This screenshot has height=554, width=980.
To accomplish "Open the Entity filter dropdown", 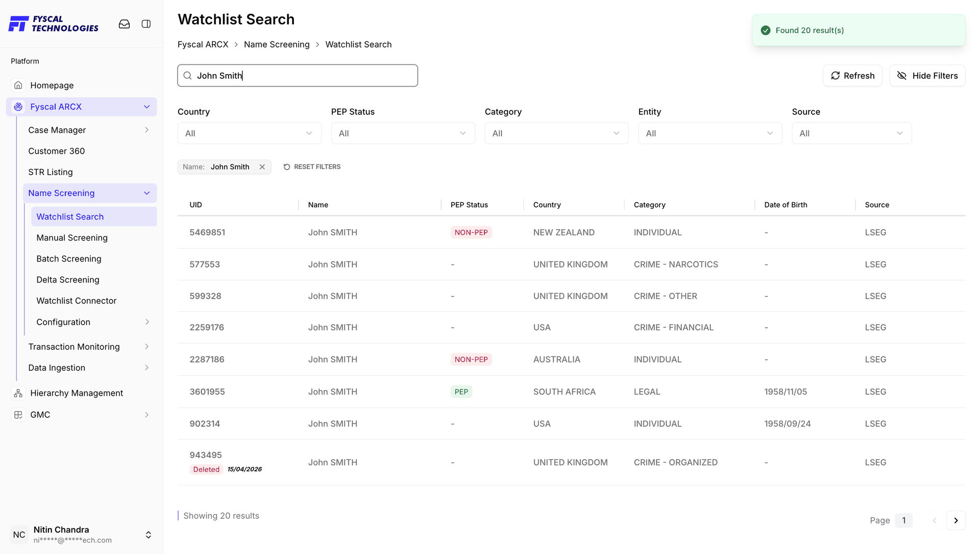I will [x=710, y=133].
